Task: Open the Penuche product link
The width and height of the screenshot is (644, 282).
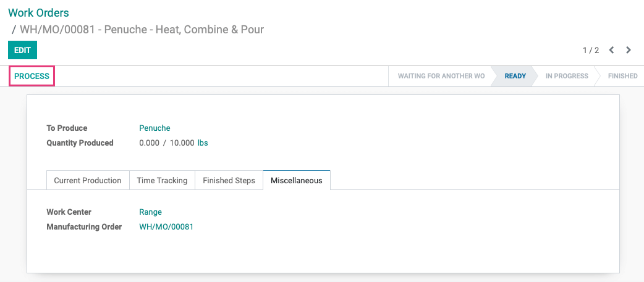Action: point(155,128)
